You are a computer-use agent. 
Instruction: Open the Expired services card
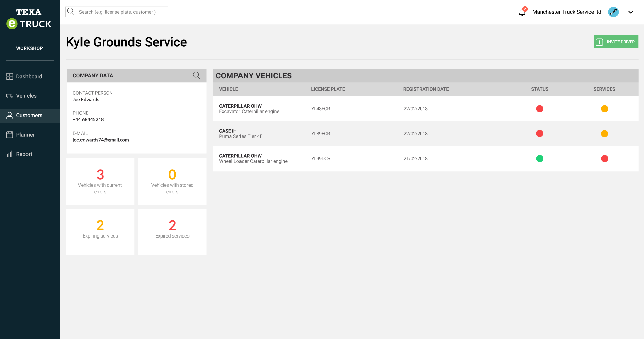point(172,232)
